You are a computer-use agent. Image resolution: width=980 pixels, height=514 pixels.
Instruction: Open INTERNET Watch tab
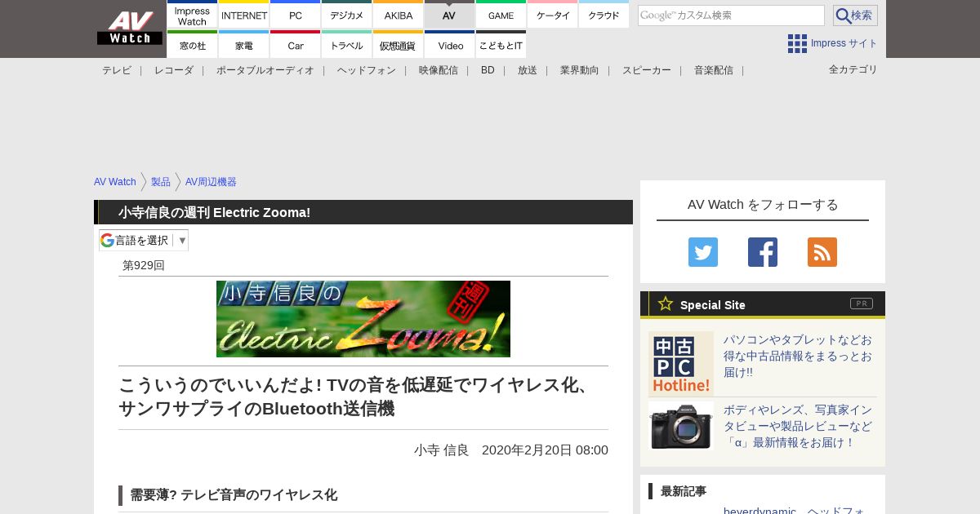[244, 15]
